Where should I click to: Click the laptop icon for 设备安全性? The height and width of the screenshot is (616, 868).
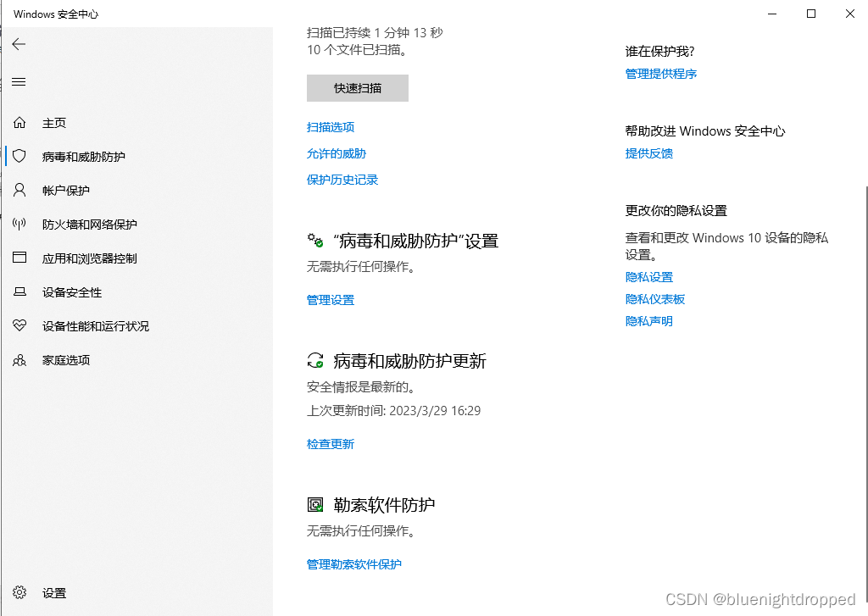pyautogui.click(x=19, y=291)
